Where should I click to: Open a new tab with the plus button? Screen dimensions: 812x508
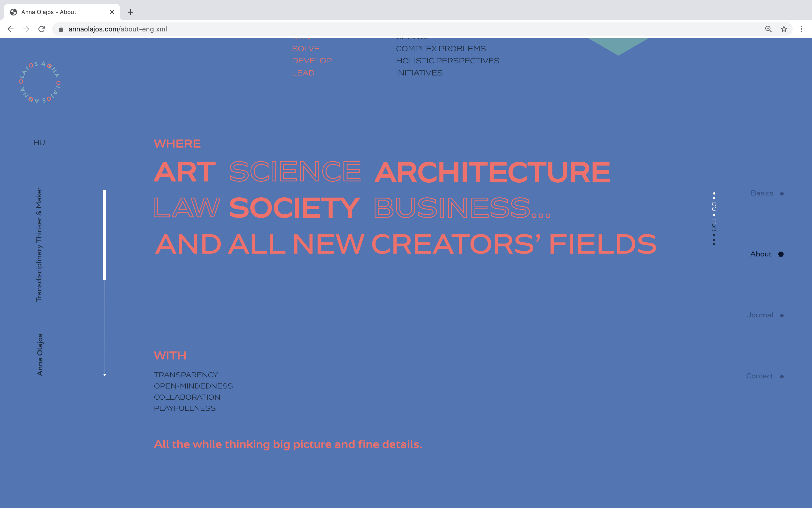pos(130,12)
